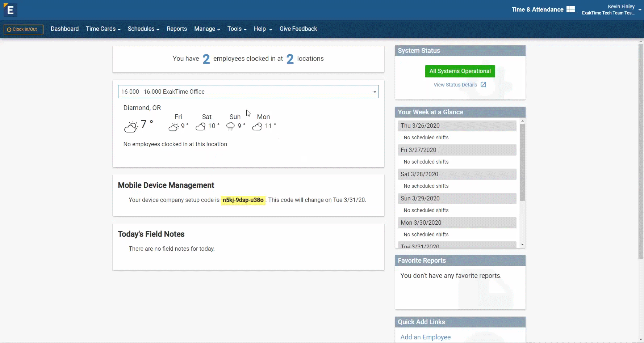644x343 pixels.
Task: Expand the Time Cards menu
Action: point(103,29)
